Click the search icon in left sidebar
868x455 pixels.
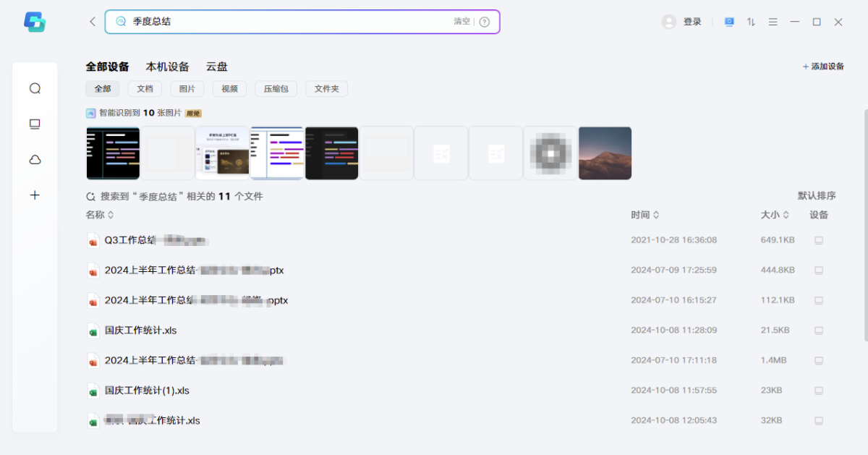point(35,88)
